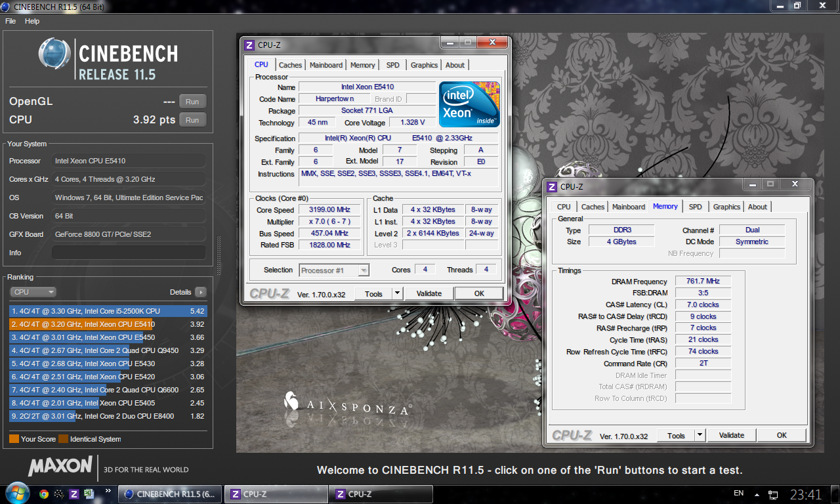
Task: Click the title icon of CPU-Z Memory window
Action: point(552,187)
